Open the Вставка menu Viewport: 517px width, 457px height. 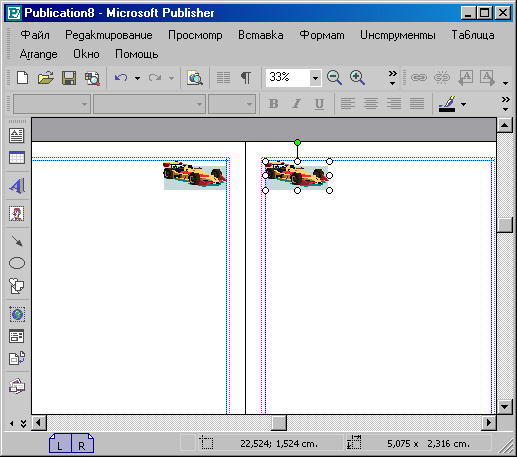(261, 35)
